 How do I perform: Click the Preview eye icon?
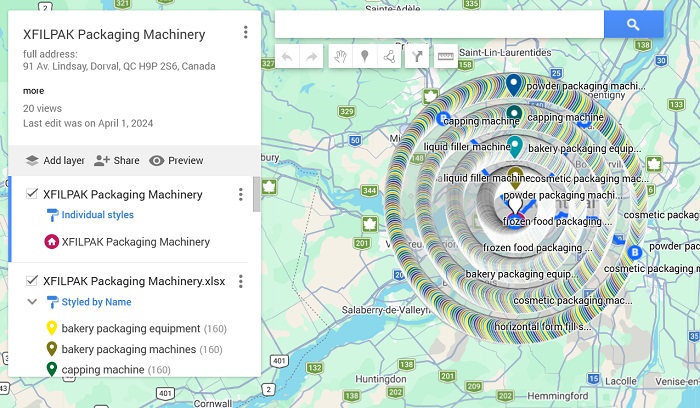click(156, 160)
